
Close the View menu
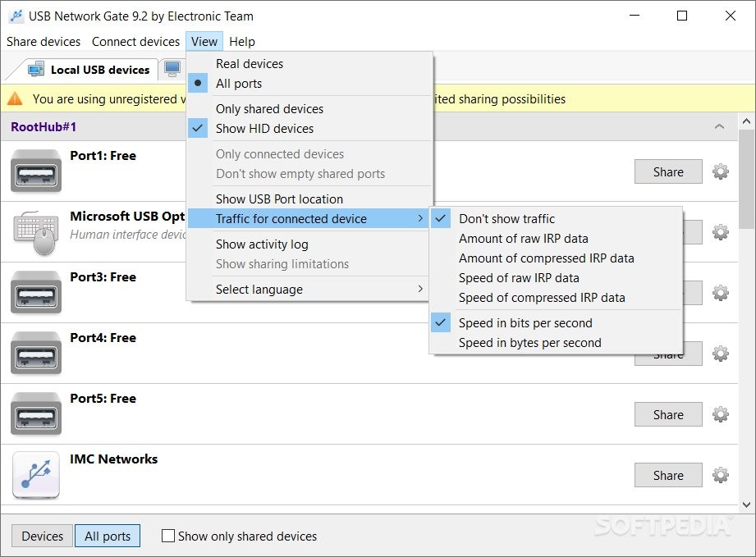tap(204, 42)
